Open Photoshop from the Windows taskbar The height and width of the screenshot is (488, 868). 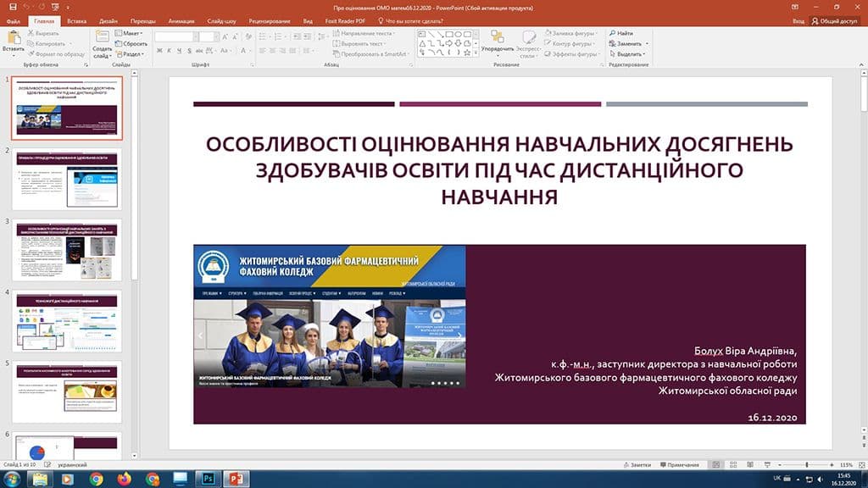click(x=209, y=479)
